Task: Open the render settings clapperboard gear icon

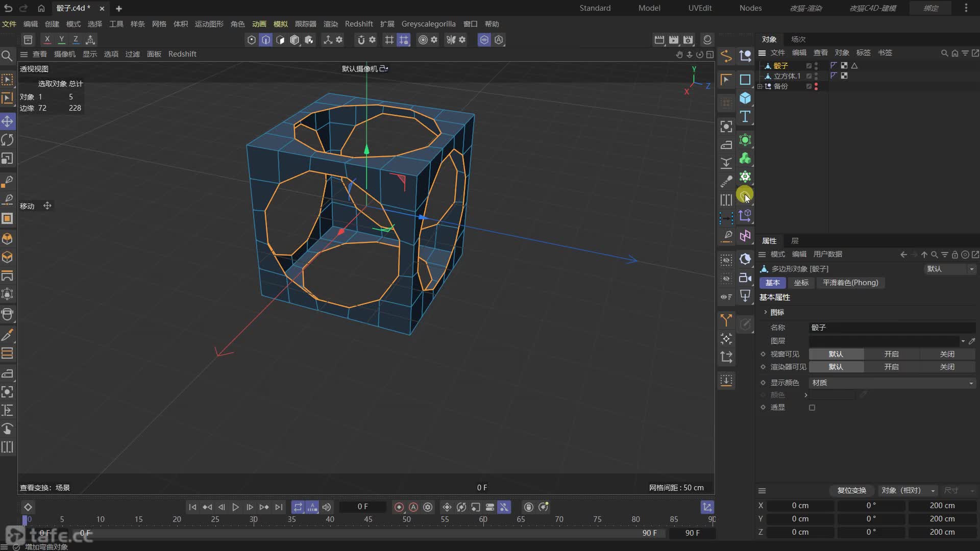Action: (x=688, y=40)
